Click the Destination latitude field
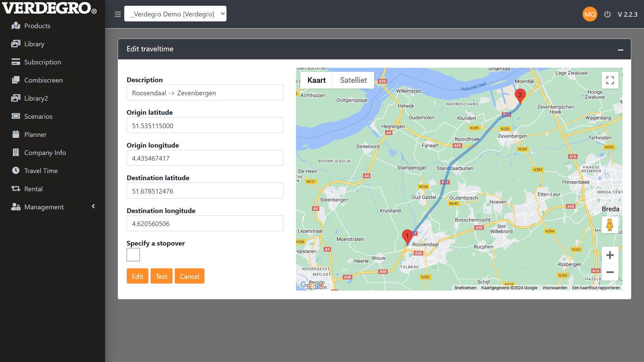The image size is (644, 362). (x=205, y=191)
